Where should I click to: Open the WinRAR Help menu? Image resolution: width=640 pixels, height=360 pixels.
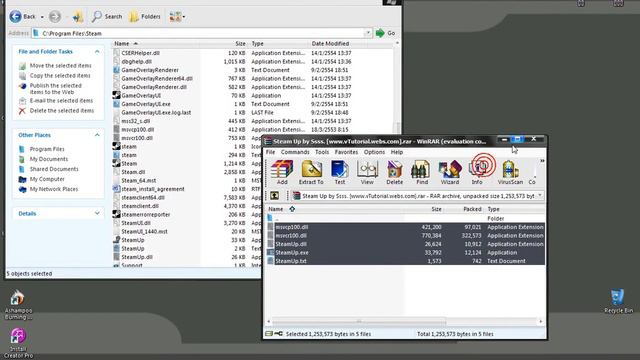[397, 152]
